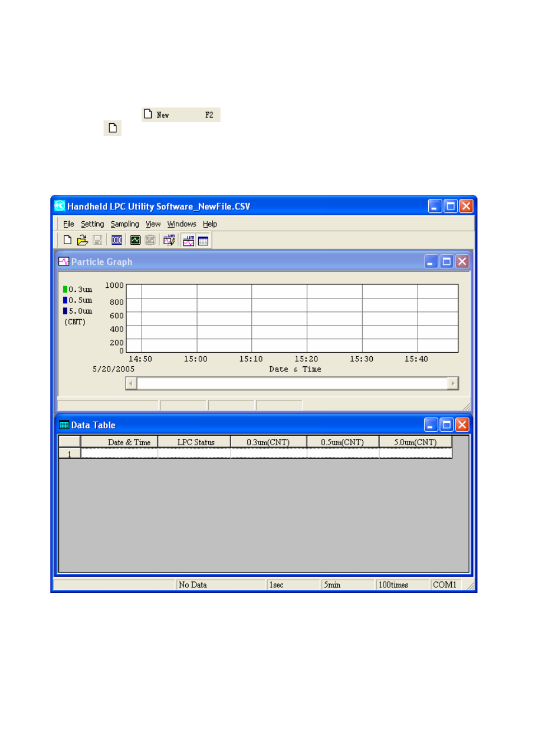The image size is (534, 756).
Task: Maximize the main Handheld LPC window
Action: [x=451, y=206]
